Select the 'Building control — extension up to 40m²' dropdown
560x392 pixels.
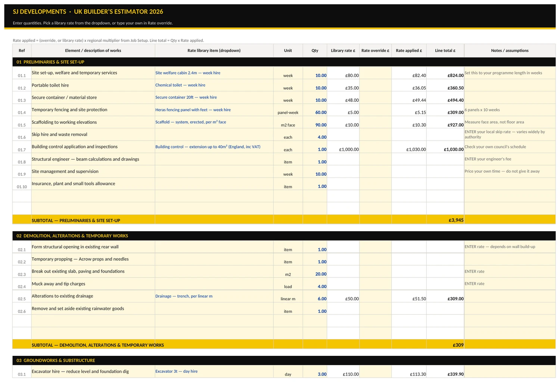(x=214, y=147)
